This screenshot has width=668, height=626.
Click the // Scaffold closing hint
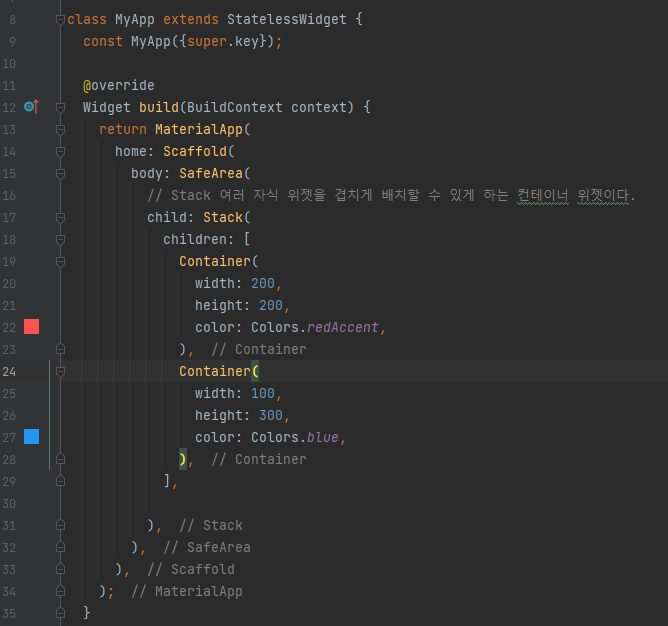click(191, 569)
